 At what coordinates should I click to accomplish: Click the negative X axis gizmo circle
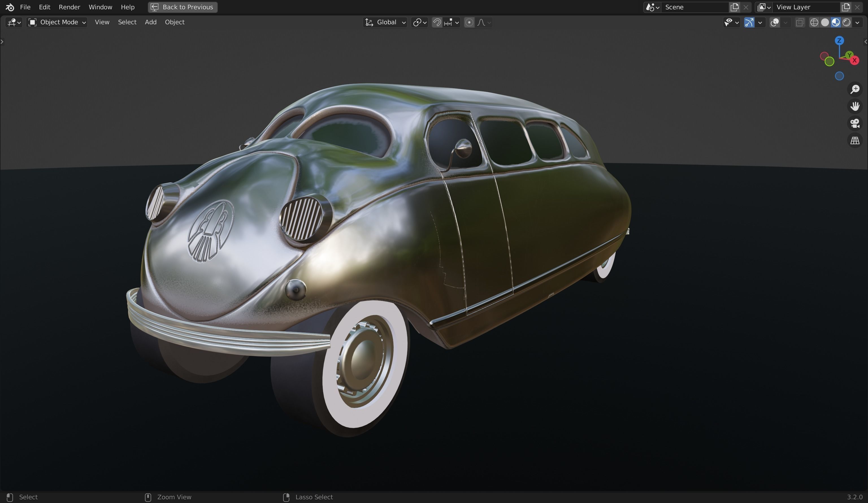point(824,56)
